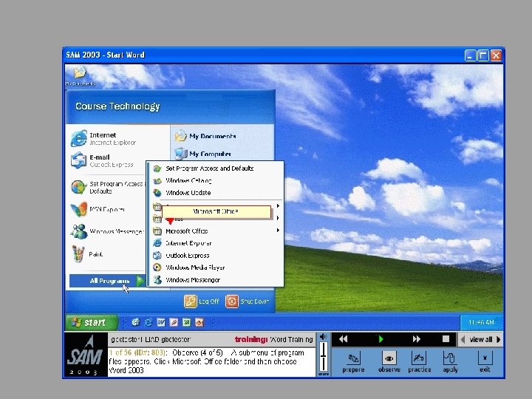Mute audio with the speaker icon
The height and width of the screenshot is (399, 532).
pyautogui.click(x=324, y=337)
